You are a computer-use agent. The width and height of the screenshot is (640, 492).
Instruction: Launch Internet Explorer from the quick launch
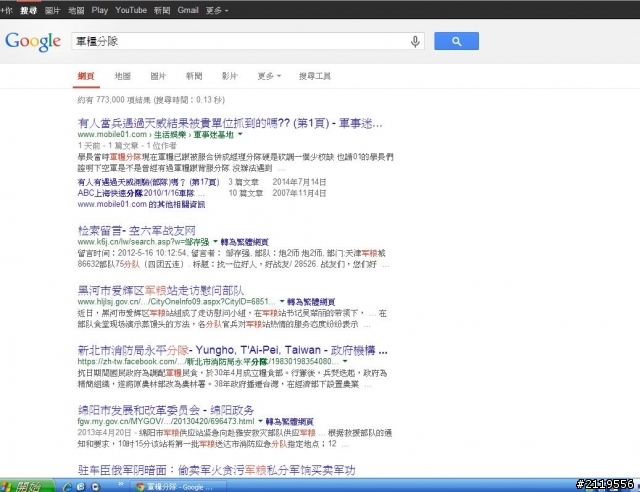click(68, 486)
